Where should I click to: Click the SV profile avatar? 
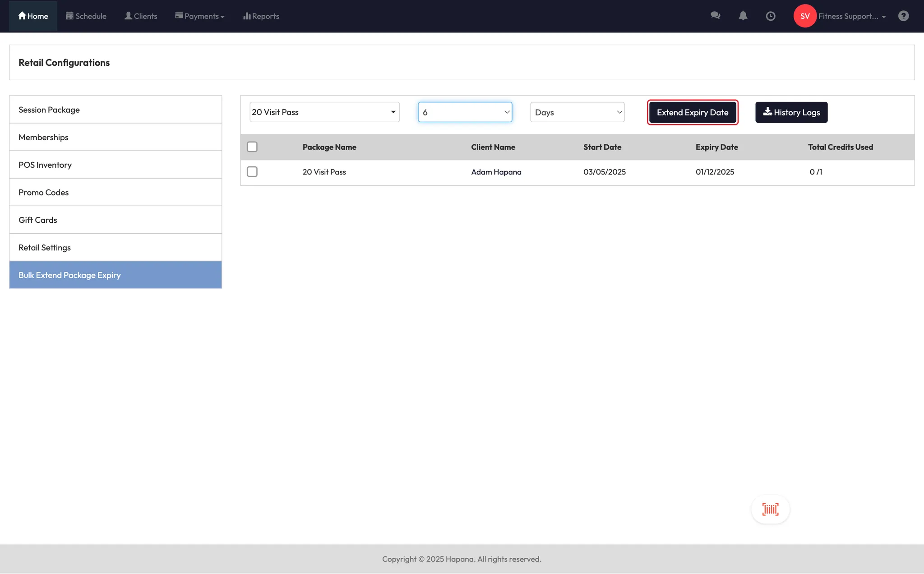(805, 16)
